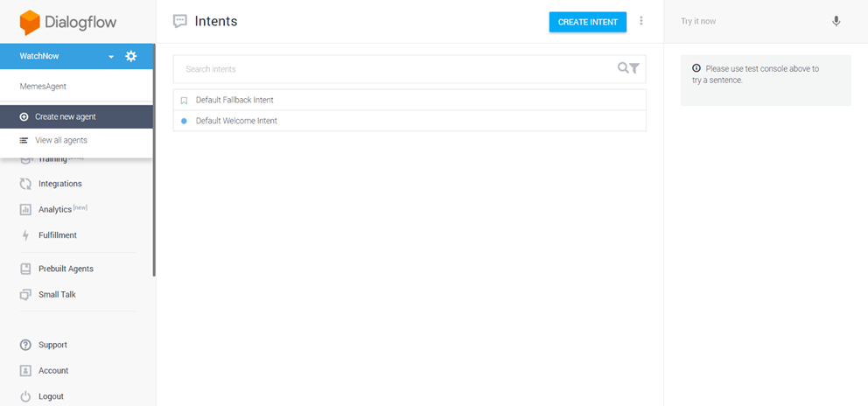Click the Account person icon
Image resolution: width=868 pixels, height=406 pixels.
click(x=25, y=370)
